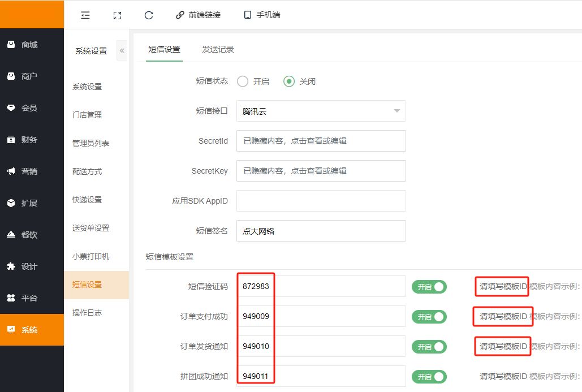Click the fullscreen toggle icon
Image resolution: width=582 pixels, height=392 pixels.
(x=117, y=15)
